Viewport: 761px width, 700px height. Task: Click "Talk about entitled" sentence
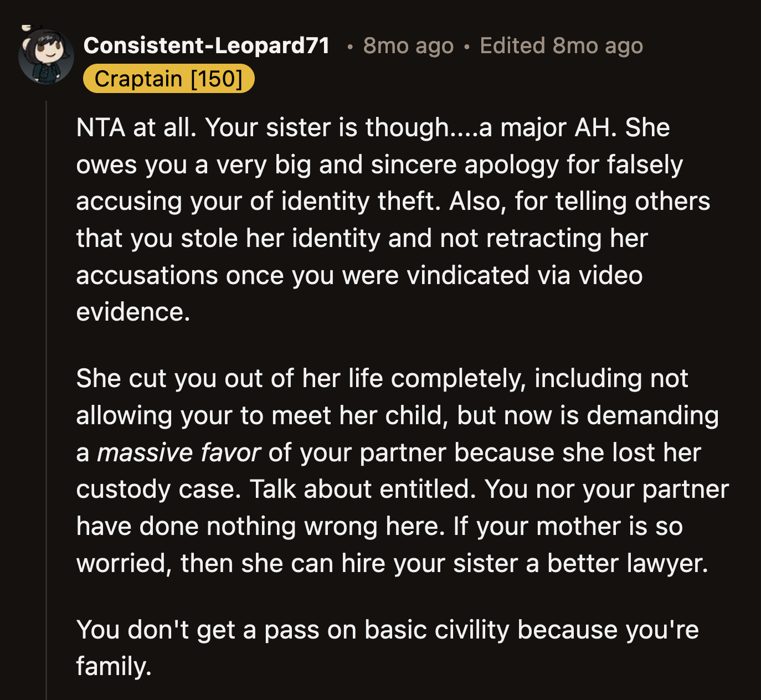tap(362, 489)
